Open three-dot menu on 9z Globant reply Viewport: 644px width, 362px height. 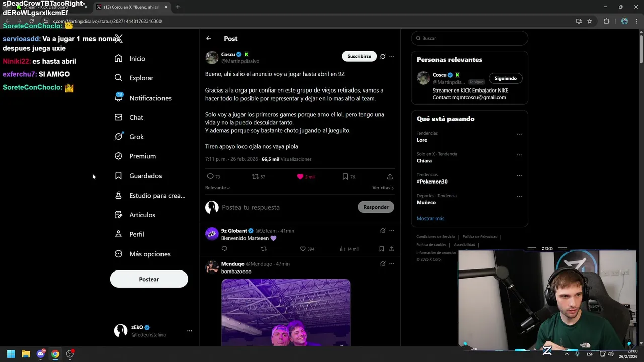[392, 231]
